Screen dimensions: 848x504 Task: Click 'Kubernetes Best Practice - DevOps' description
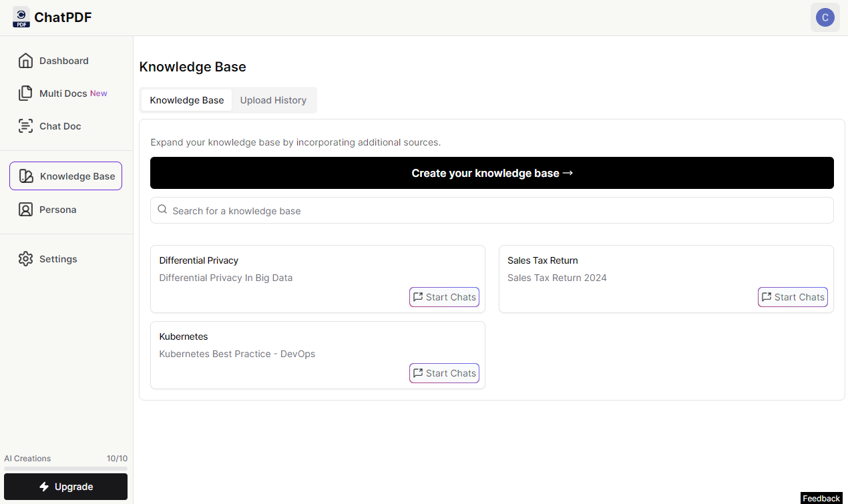click(237, 354)
